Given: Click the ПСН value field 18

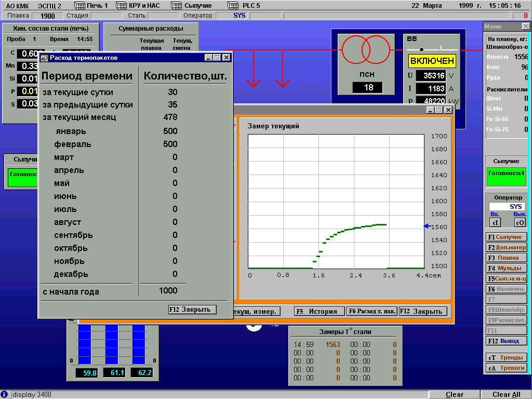Looking at the screenshot, I should [x=367, y=87].
